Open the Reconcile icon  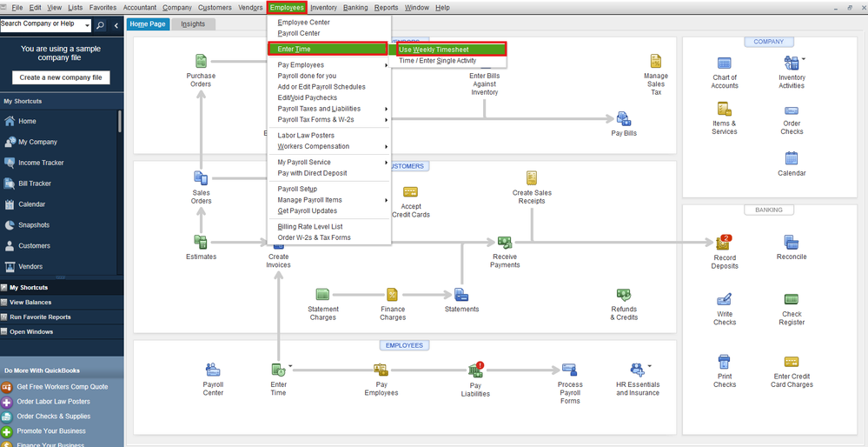[792, 242]
